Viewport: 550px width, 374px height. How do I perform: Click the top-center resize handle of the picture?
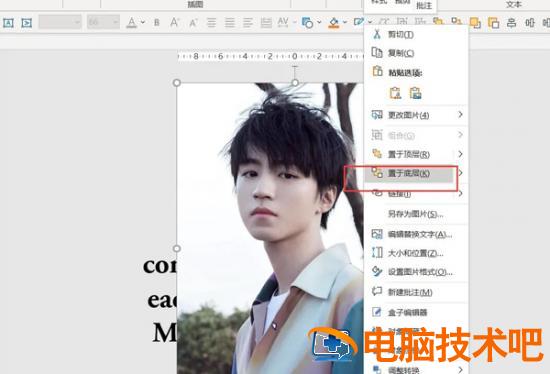click(295, 83)
